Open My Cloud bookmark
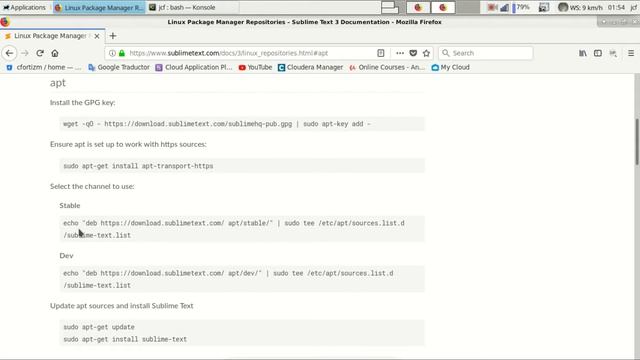The image size is (640, 360). point(451,67)
